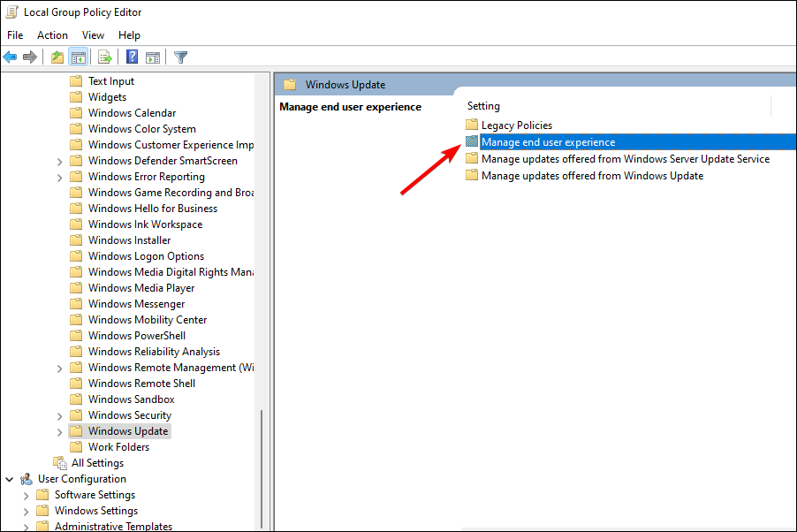Click folder icon of Windows Server Update Service row
Image resolution: width=797 pixels, height=532 pixels.
472,159
